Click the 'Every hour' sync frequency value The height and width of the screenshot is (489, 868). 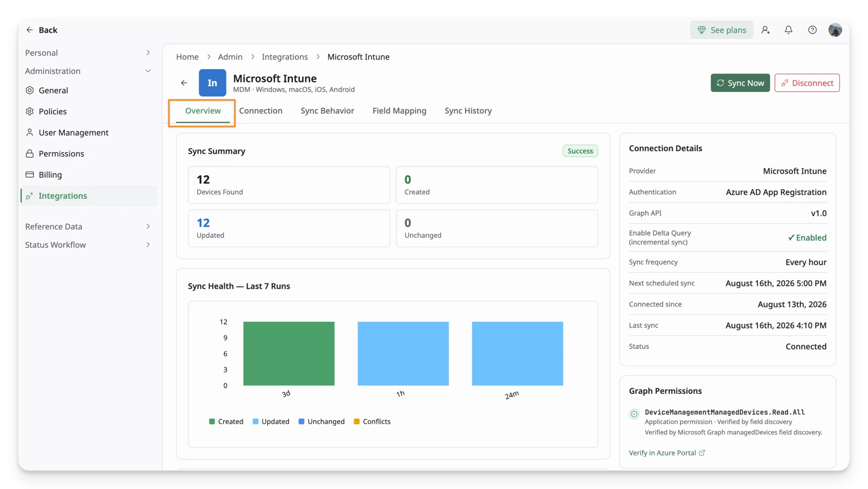coord(806,262)
